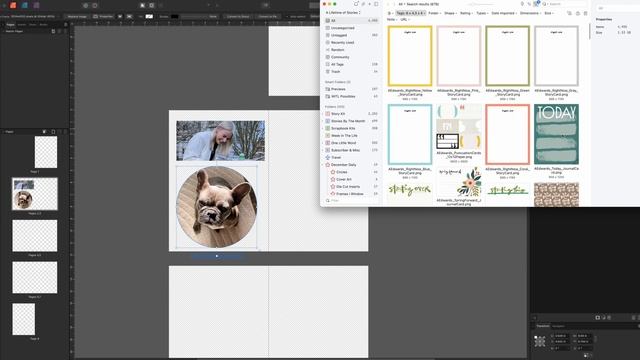Open the A Lifetime of Stories library switcher
The image size is (640, 360).
[x=343, y=13]
